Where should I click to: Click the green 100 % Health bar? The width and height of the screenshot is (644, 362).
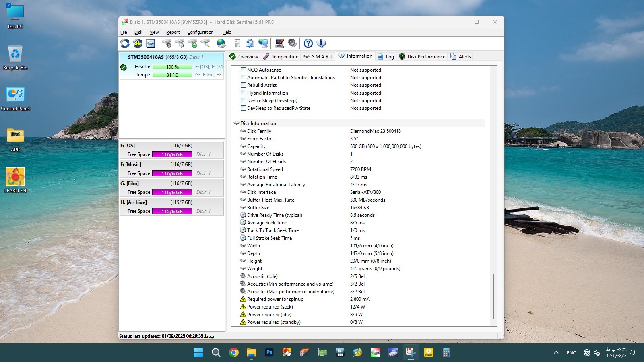pyautogui.click(x=172, y=67)
